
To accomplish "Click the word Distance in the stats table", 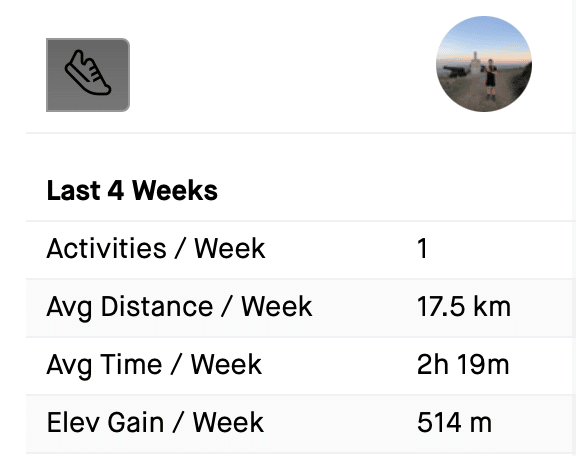I will click(157, 307).
